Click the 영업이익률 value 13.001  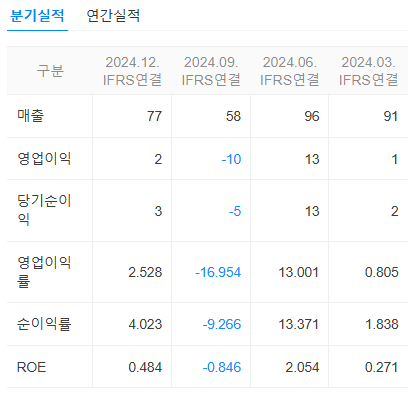click(299, 272)
